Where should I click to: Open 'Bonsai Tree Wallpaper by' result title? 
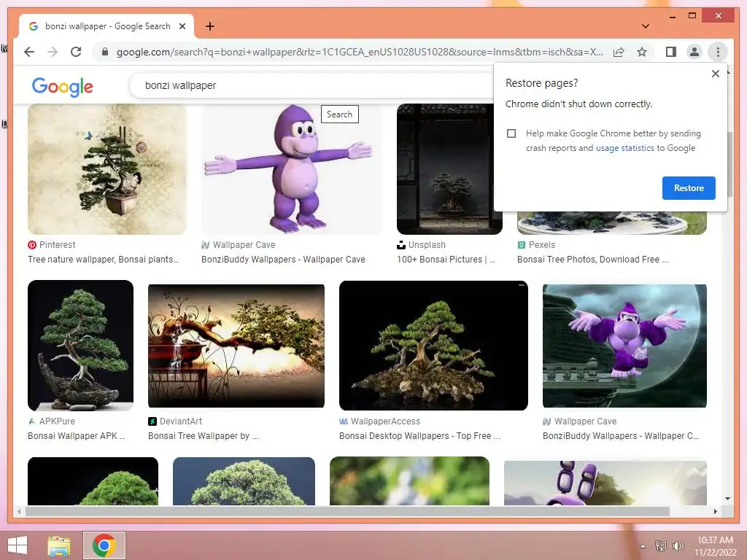click(204, 436)
